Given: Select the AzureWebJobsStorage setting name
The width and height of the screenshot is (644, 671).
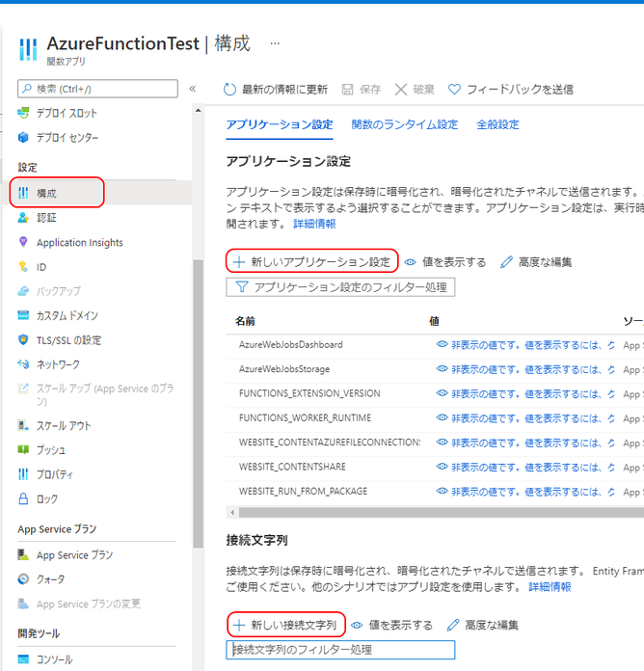Looking at the screenshot, I should pyautogui.click(x=284, y=369).
